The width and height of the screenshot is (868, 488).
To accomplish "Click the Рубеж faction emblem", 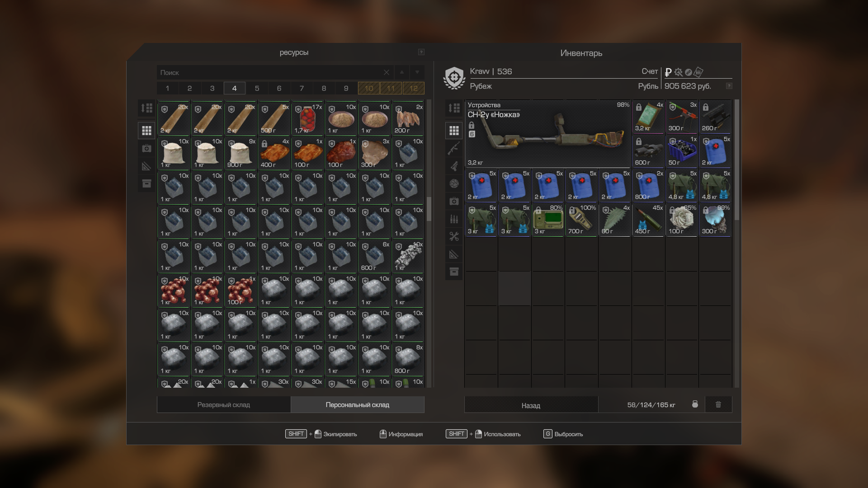I will point(454,78).
